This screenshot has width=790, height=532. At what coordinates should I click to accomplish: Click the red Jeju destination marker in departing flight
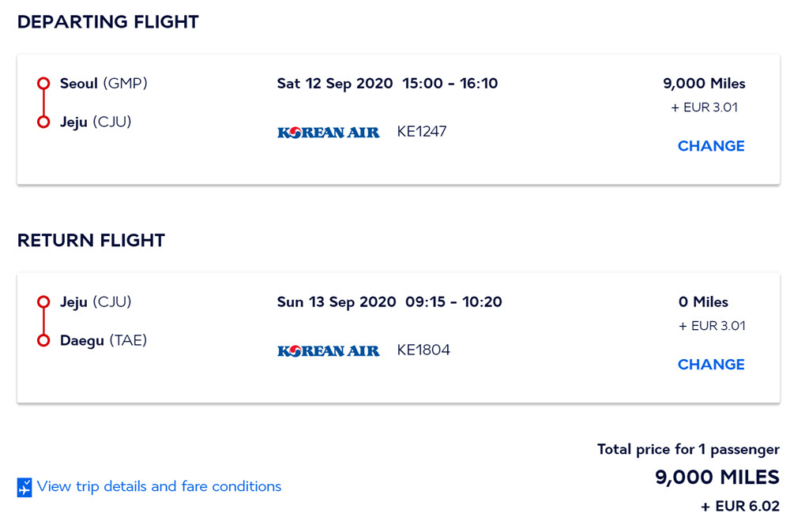coord(43,122)
